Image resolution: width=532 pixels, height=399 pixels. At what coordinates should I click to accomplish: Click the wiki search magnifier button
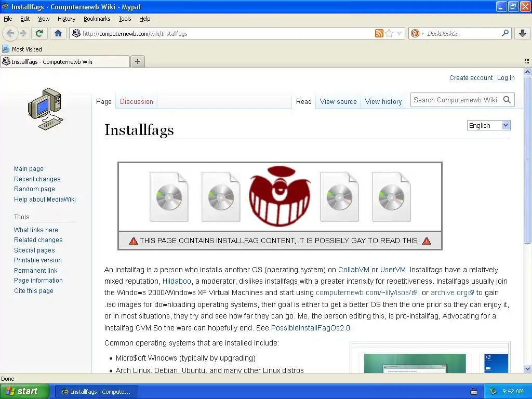507,100
